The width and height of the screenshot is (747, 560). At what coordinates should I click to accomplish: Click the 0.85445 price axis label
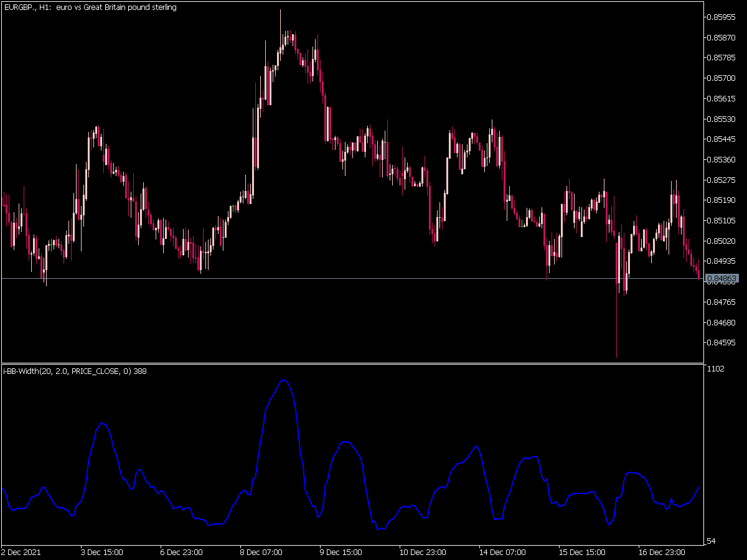pyautogui.click(x=723, y=139)
